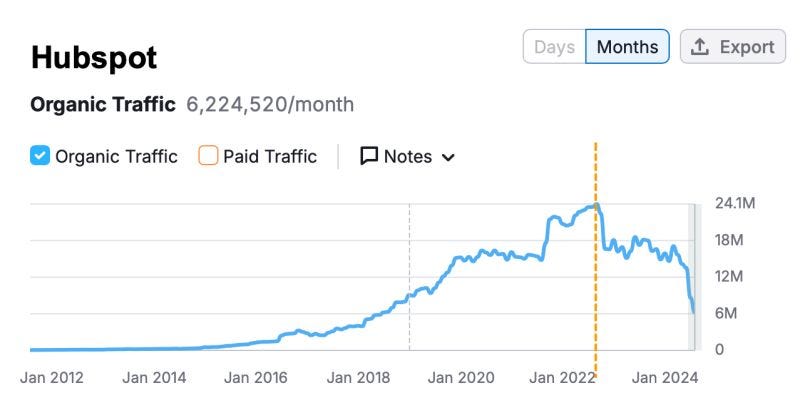This screenshot has height=418, width=800.
Task: Click the gray dashed line marker
Action: 409,277
